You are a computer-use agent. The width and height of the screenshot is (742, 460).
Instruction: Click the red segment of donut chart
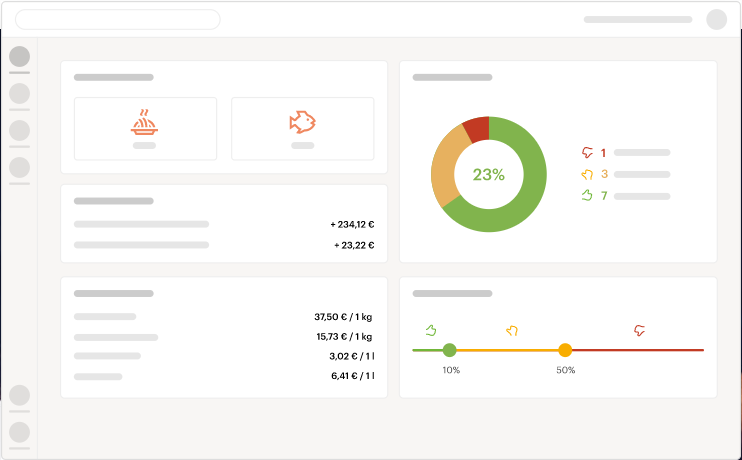click(476, 129)
